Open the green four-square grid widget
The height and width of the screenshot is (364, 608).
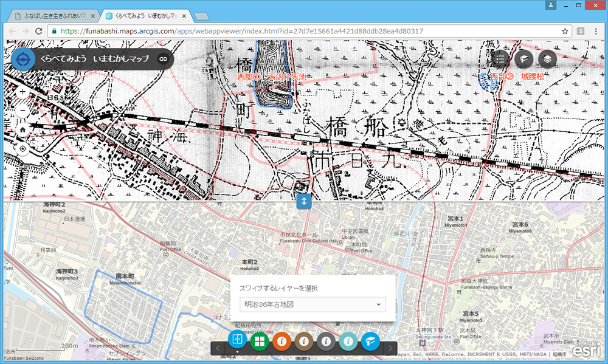click(x=259, y=341)
